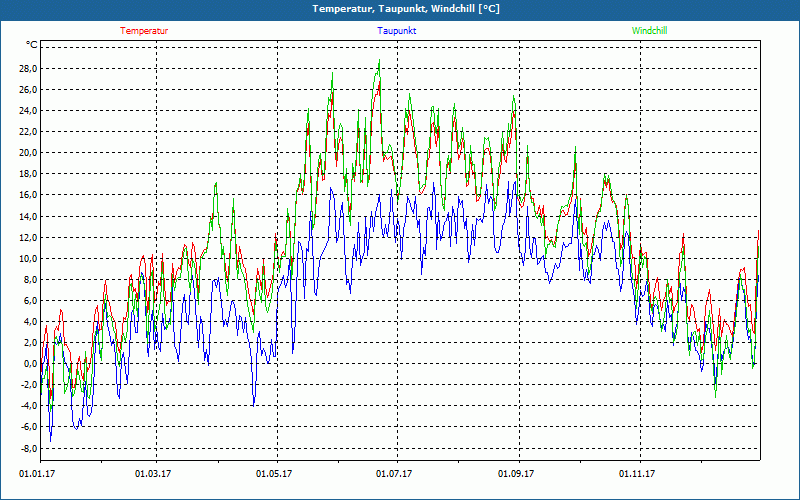Click the 22,0 y-axis value
Screen dimensions: 800x500
point(28,132)
